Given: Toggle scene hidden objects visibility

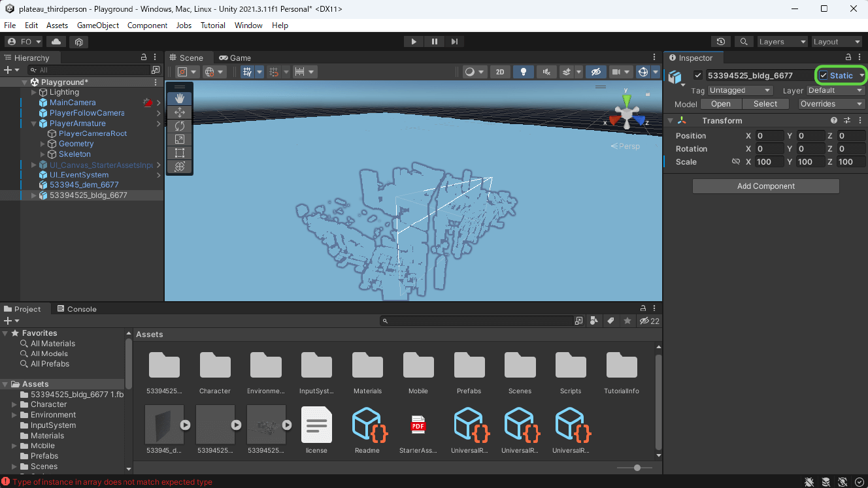Looking at the screenshot, I should point(595,72).
